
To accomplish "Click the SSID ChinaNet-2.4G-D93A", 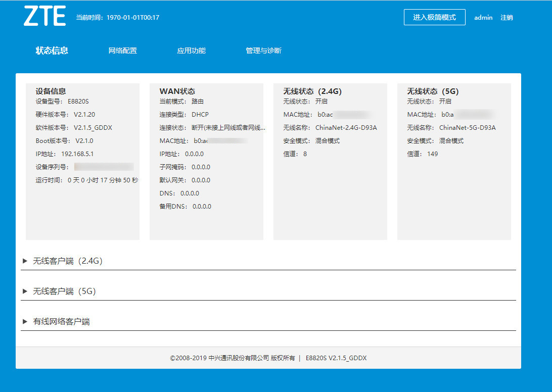I will (346, 128).
